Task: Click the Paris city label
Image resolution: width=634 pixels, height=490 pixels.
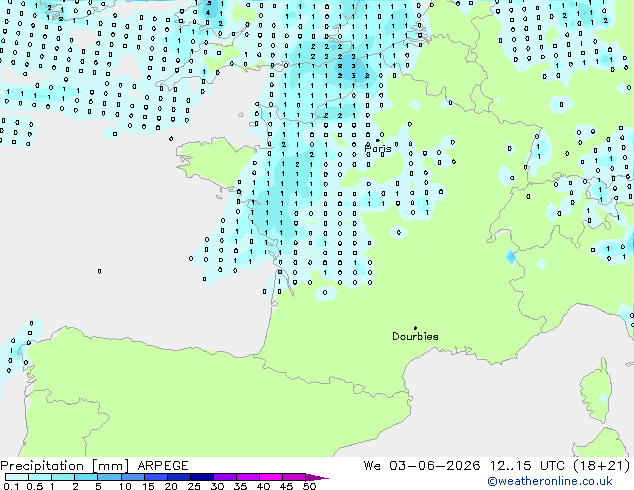Action: tap(378, 149)
